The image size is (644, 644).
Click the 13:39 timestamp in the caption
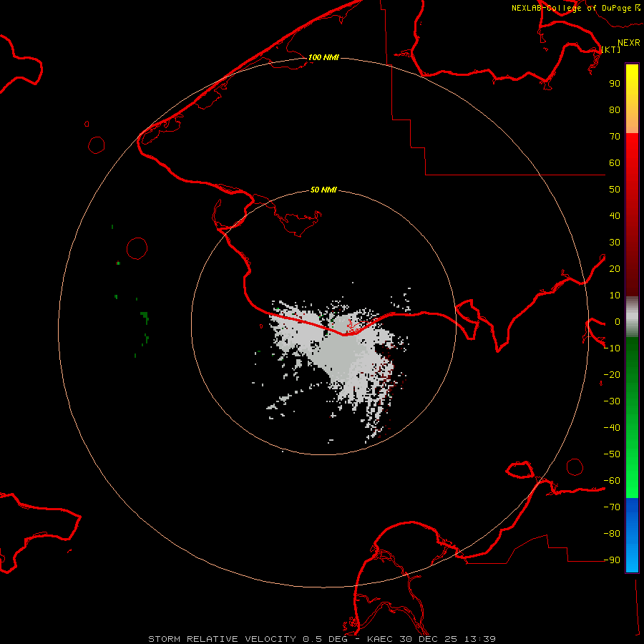pos(480,639)
